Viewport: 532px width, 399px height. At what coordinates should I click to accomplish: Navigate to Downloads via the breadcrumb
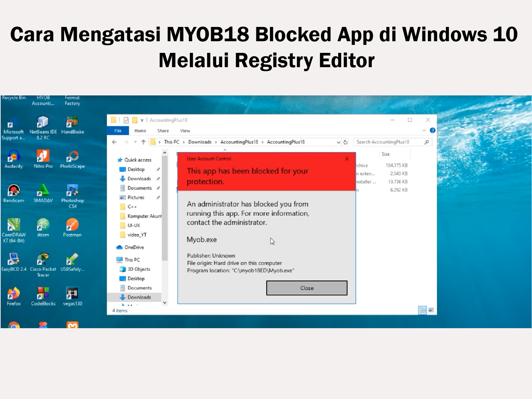click(200, 142)
